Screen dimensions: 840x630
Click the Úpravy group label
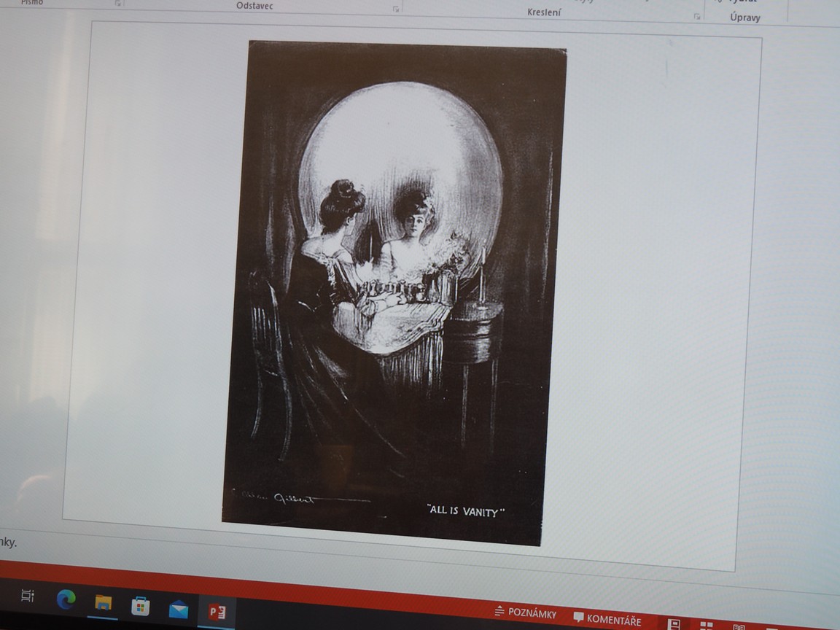[x=745, y=17]
